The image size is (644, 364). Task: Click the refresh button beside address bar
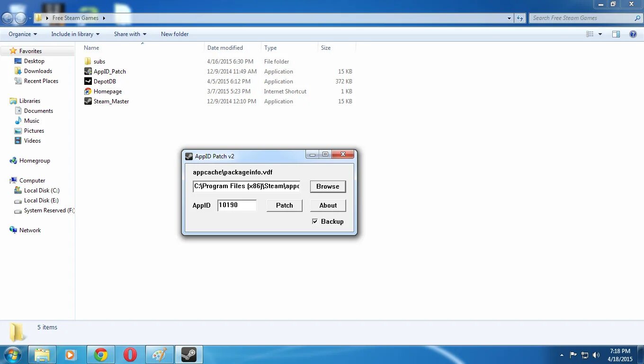pos(520,18)
